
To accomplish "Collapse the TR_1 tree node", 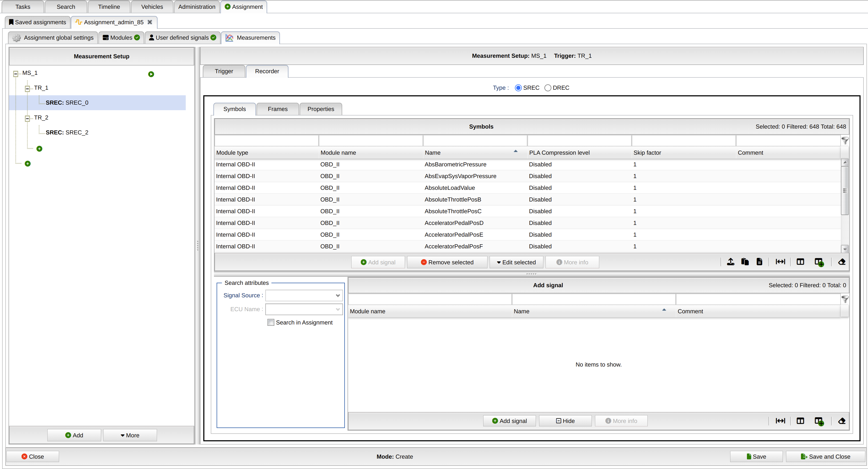I will tap(27, 89).
